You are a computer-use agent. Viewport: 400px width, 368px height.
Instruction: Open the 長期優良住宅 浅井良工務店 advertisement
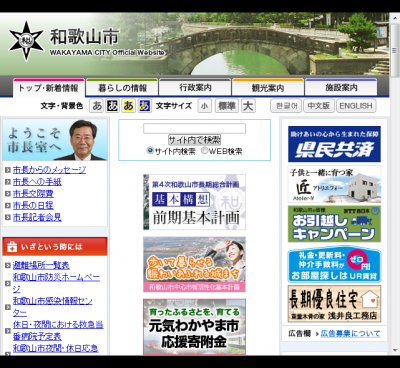tap(334, 304)
